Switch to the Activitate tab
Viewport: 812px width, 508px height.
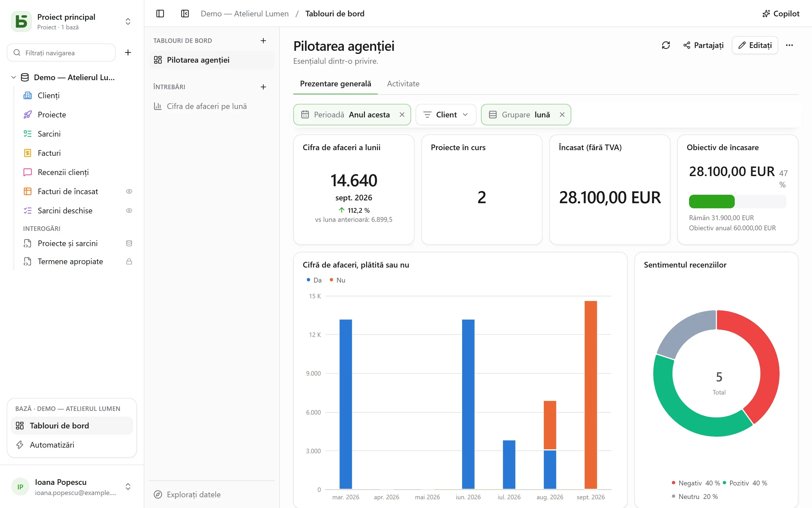tap(403, 84)
